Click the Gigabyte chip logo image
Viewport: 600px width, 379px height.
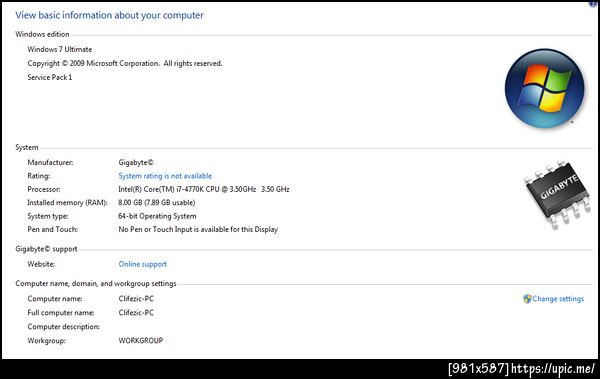point(557,194)
